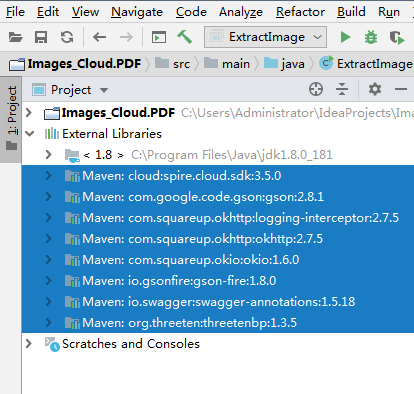Click the Build Project hammer icon

point(185,37)
